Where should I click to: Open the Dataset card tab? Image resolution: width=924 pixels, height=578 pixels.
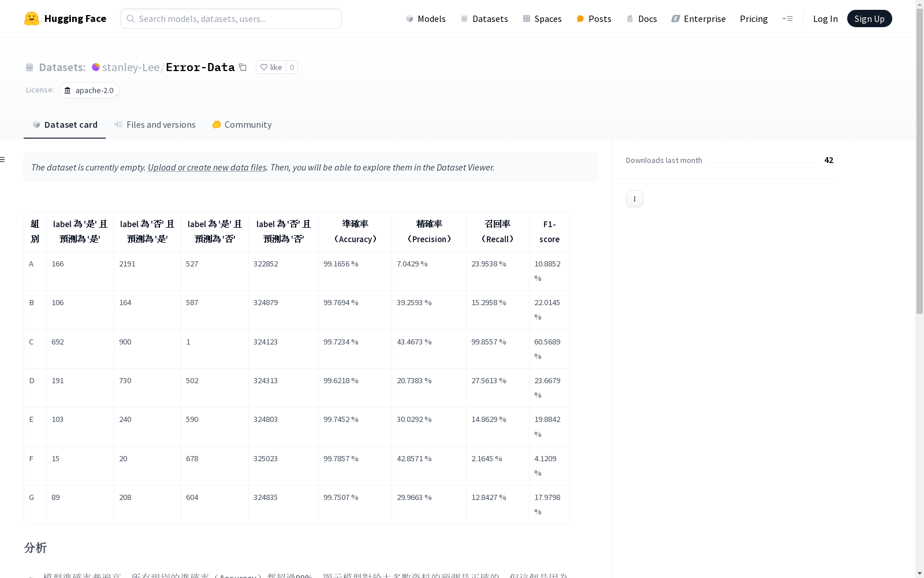pyautogui.click(x=65, y=124)
